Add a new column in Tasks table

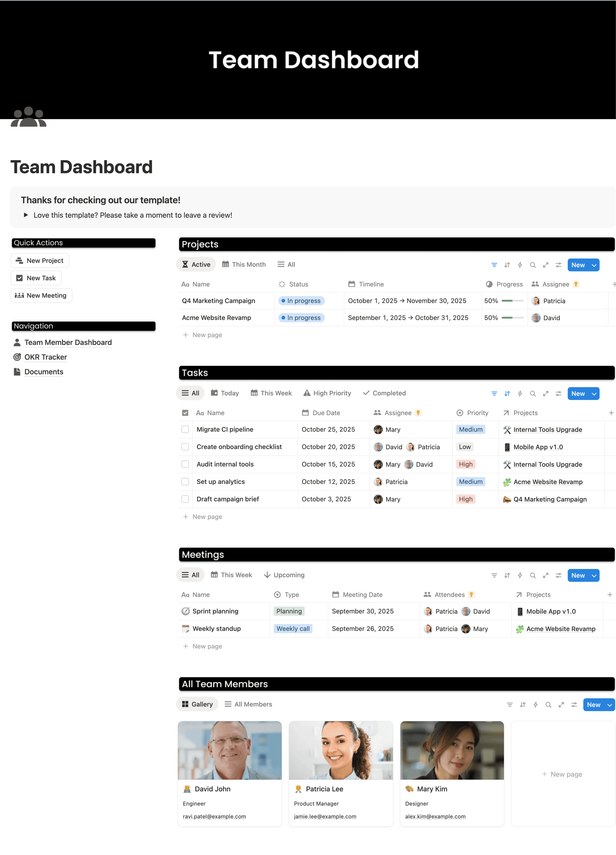point(611,413)
